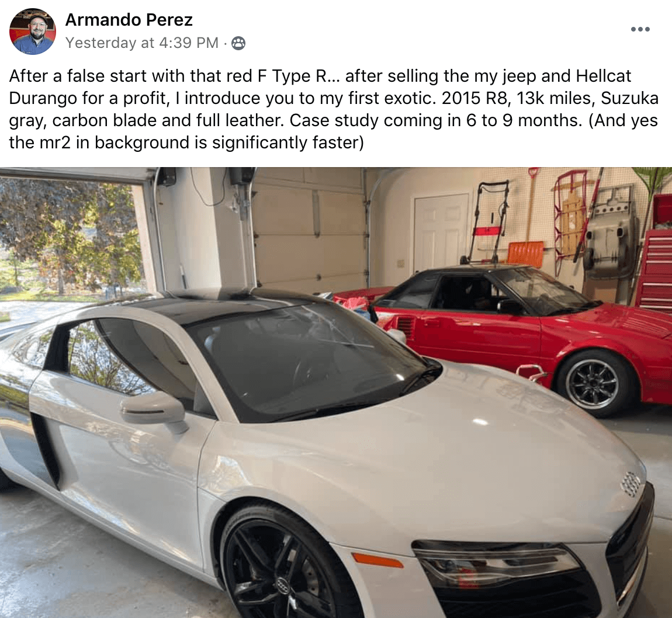The image size is (672, 618).
Task: Click the R8's black front wheel
Action: 279,566
